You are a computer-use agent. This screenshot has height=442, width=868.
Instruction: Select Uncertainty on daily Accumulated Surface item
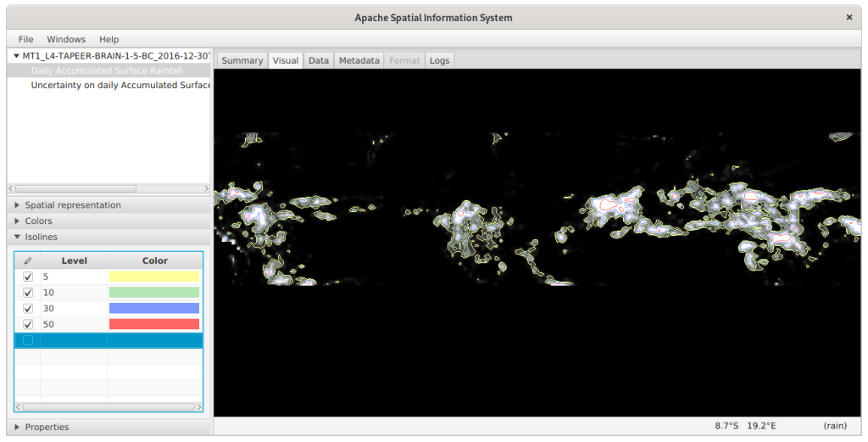click(x=120, y=86)
